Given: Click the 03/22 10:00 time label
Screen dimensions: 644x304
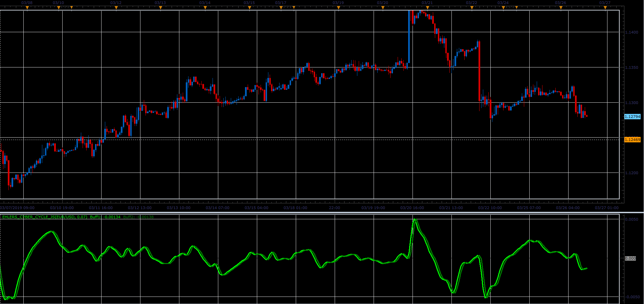Looking at the screenshot, I should 490,208.
